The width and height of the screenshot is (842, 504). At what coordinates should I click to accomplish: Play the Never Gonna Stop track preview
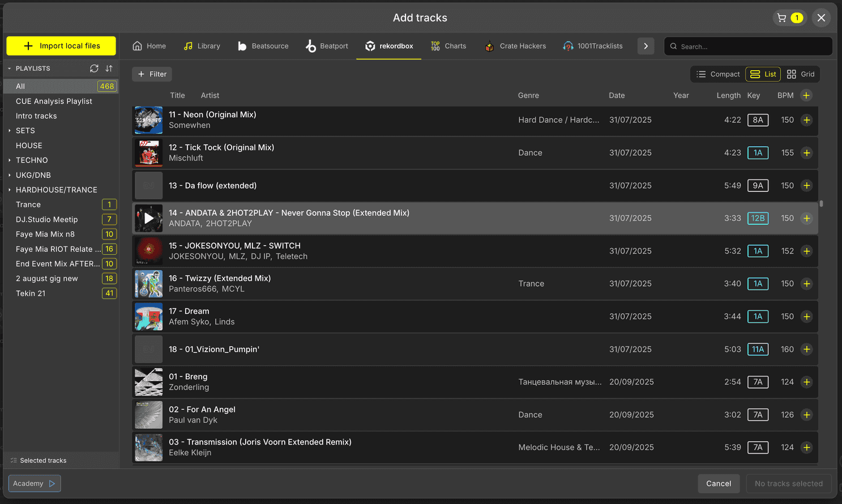148,218
